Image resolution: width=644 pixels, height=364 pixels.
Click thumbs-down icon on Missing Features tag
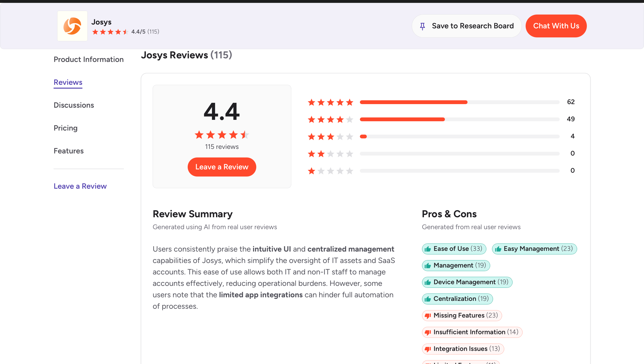[428, 316]
